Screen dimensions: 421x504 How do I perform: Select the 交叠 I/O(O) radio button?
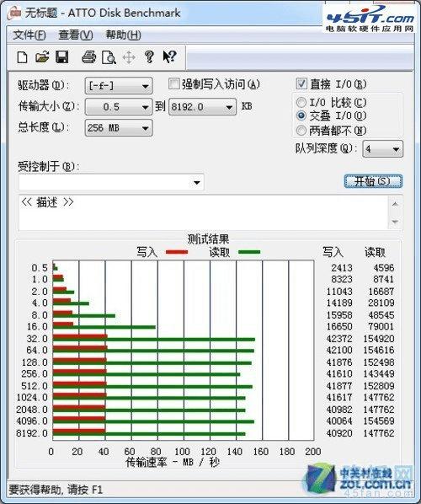point(301,115)
